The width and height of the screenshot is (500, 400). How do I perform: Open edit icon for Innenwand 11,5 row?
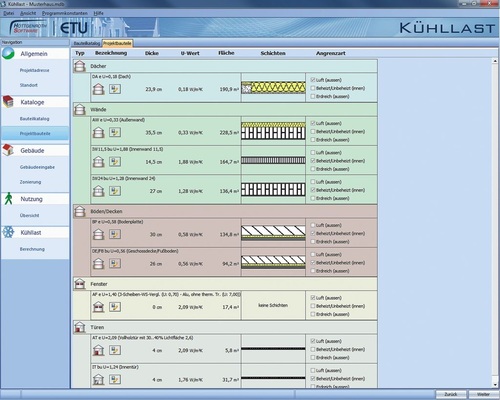(115, 162)
